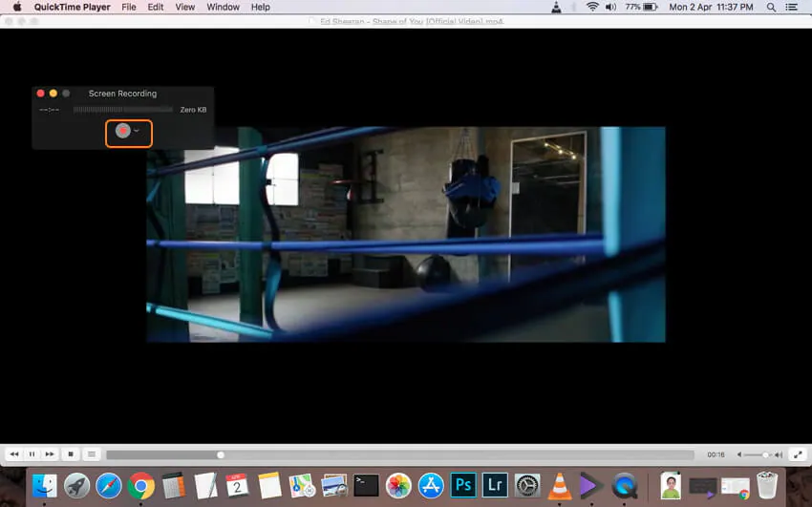Click the 00:16 elapsed time display
Viewport: 812px width, 507px height.
[716, 454]
